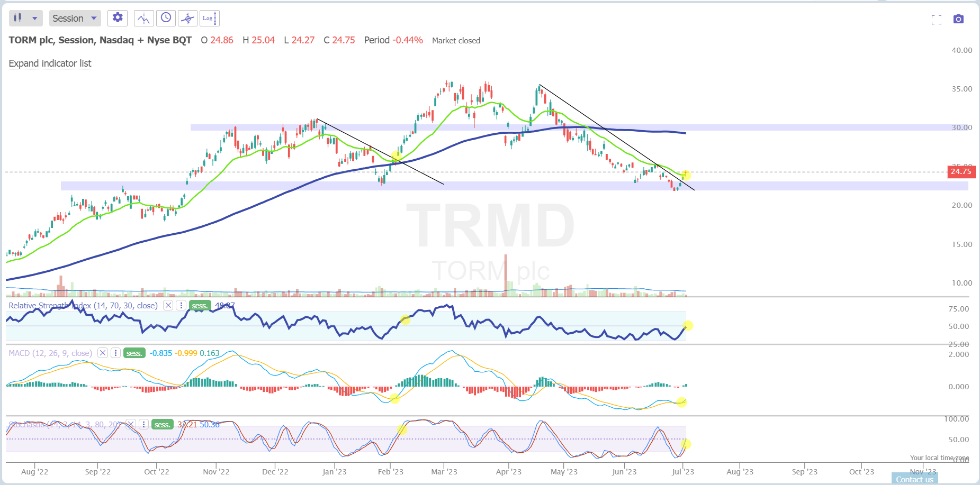Open chart settings gear
Viewport: 980px width, 485px height.
[118, 18]
